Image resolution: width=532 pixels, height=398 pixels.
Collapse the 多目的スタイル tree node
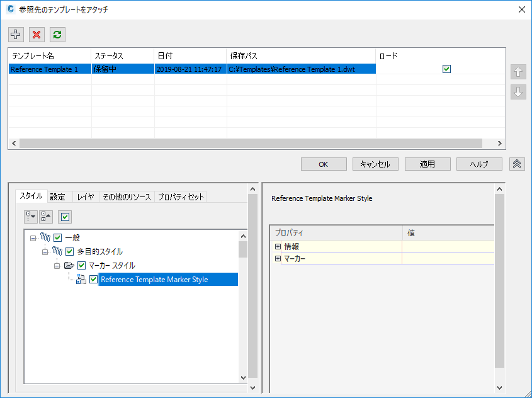(45, 252)
